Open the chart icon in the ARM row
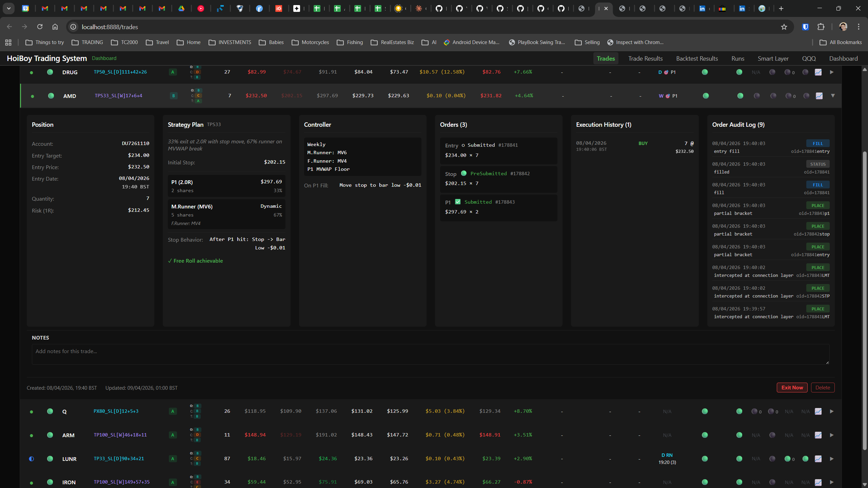This screenshot has height=488, width=868. pyautogui.click(x=818, y=435)
